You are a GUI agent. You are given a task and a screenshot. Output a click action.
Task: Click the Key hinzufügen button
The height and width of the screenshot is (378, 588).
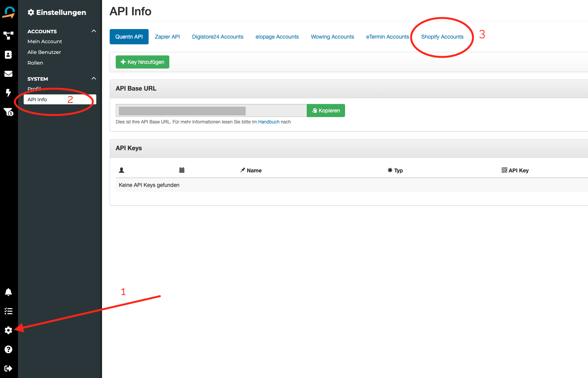pos(143,62)
